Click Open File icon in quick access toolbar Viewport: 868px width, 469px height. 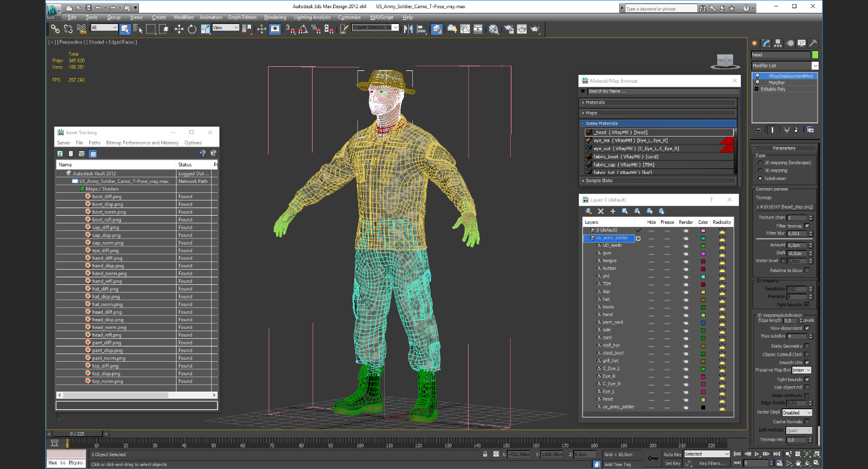point(79,8)
